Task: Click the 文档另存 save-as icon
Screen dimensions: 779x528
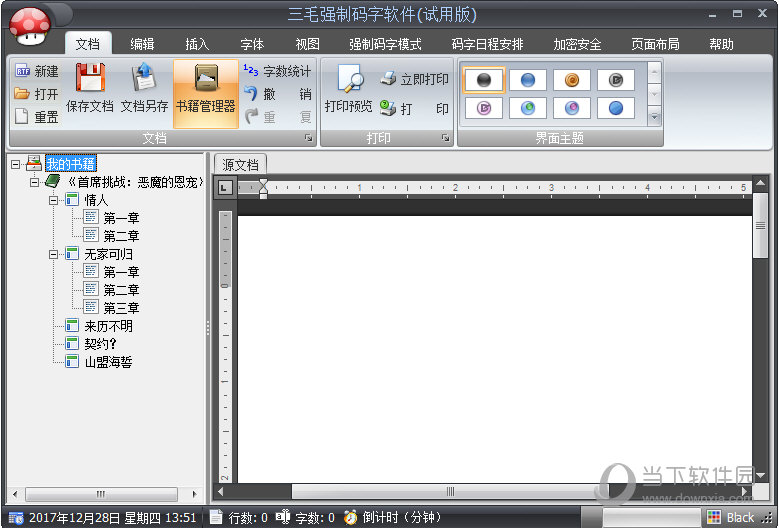Action: tap(145, 79)
